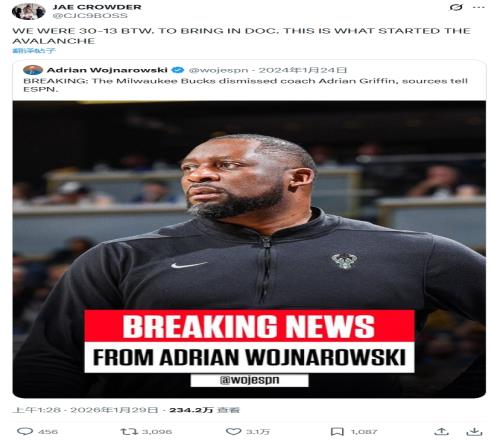The width and height of the screenshot is (500, 440).
Task: Click the download icon at bottom right
Action: tap(474, 431)
